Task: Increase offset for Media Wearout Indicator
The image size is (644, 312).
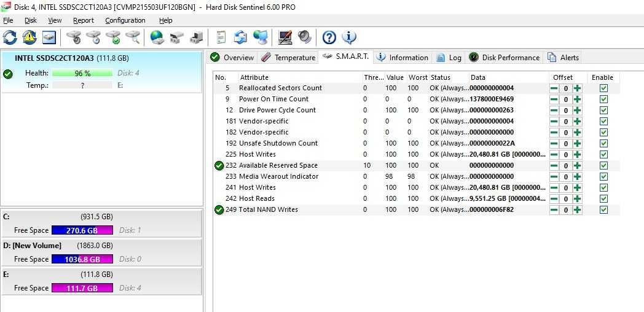Action: (578, 177)
